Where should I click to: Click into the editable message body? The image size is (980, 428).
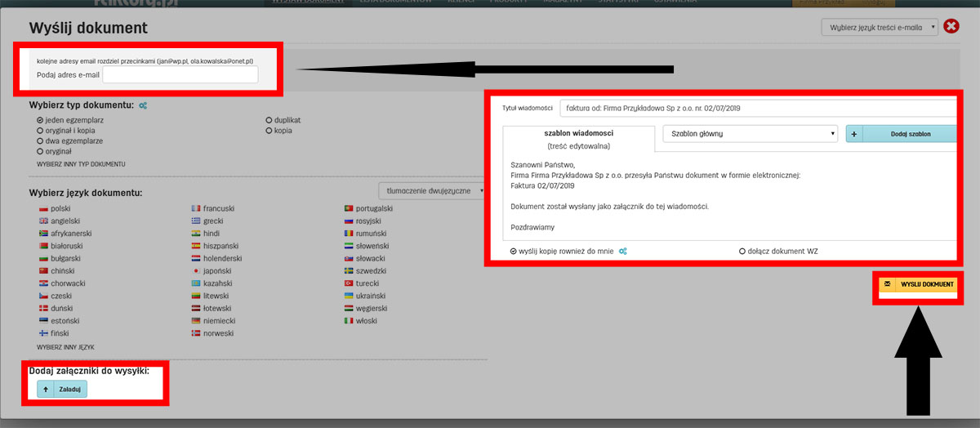click(x=730, y=196)
